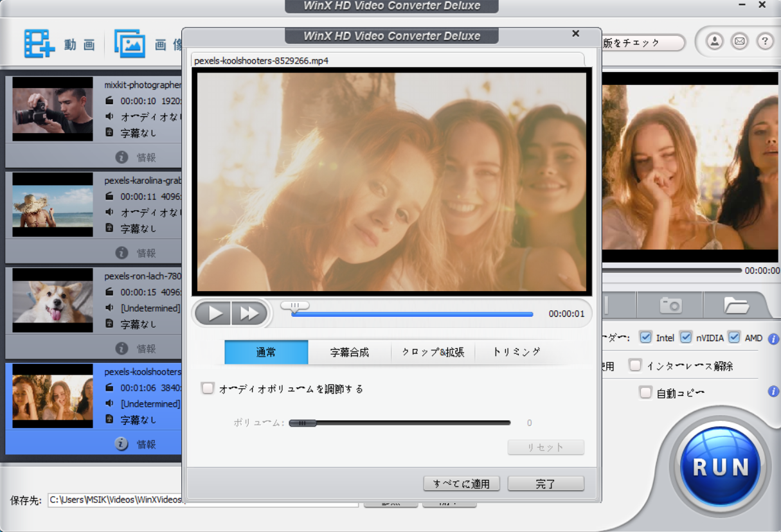Click the info icon under the pexels-ron-lach video
The height and width of the screenshot is (532, 781).
pyautogui.click(x=121, y=348)
